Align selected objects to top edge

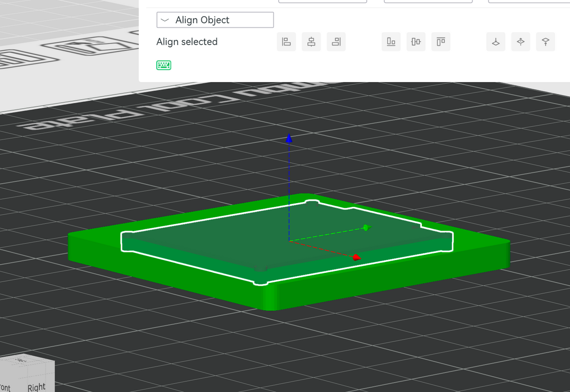point(440,42)
